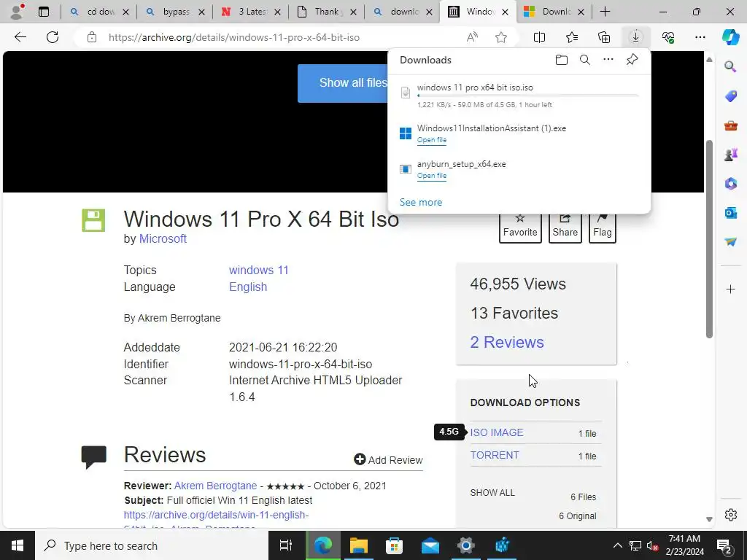
Task: Open sidebar Microsoft 365 icon
Action: click(x=730, y=183)
